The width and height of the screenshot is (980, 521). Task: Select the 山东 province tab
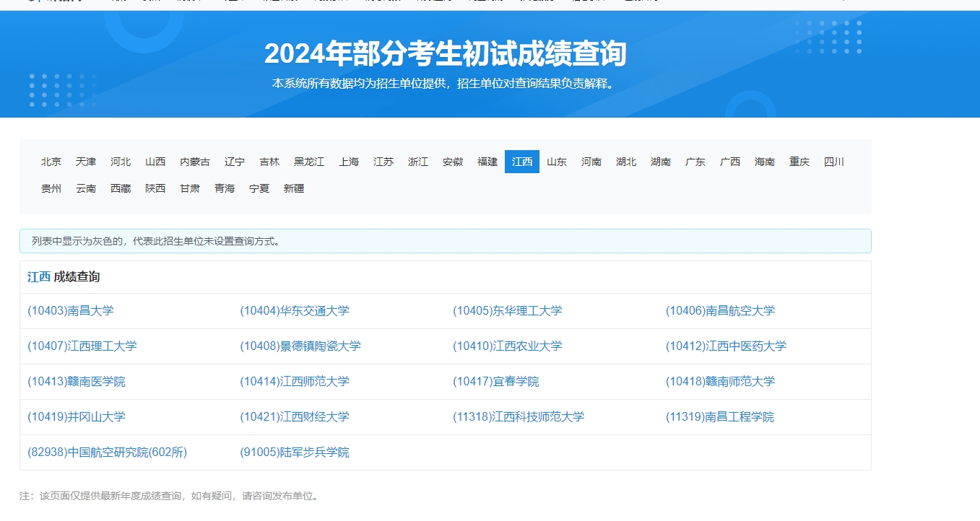[x=557, y=162]
